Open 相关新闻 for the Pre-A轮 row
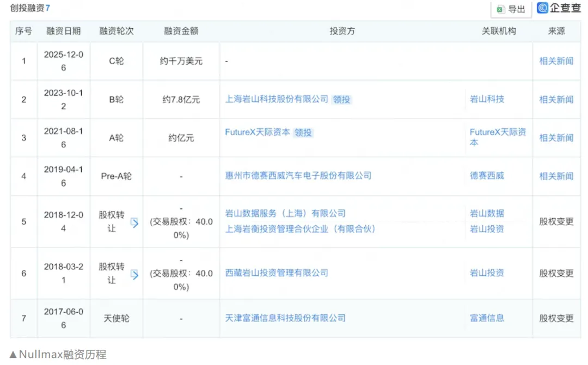588x365 pixels. [556, 176]
